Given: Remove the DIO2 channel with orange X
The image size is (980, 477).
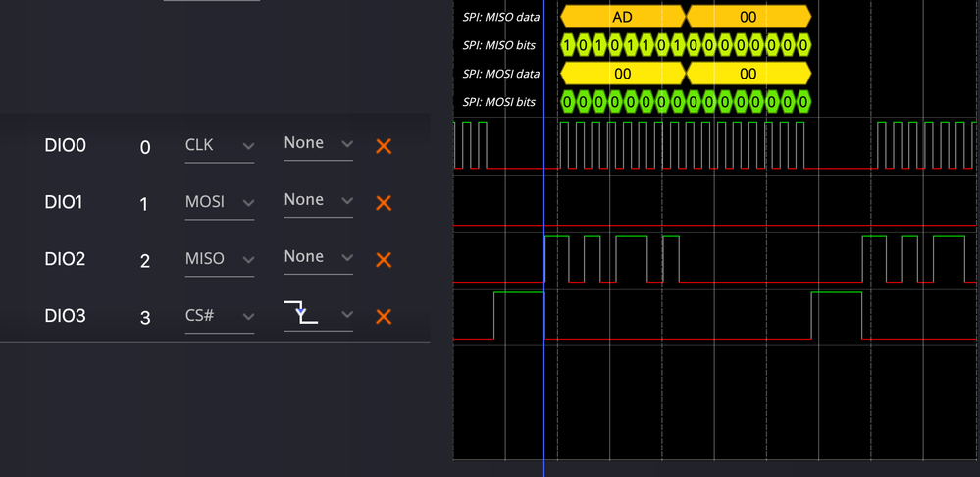Looking at the screenshot, I should click(x=384, y=260).
